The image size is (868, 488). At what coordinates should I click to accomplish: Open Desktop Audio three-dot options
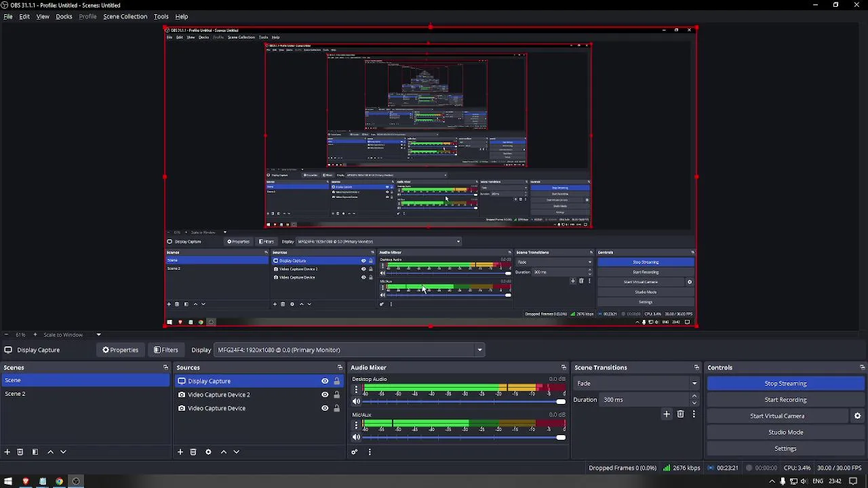(x=356, y=389)
